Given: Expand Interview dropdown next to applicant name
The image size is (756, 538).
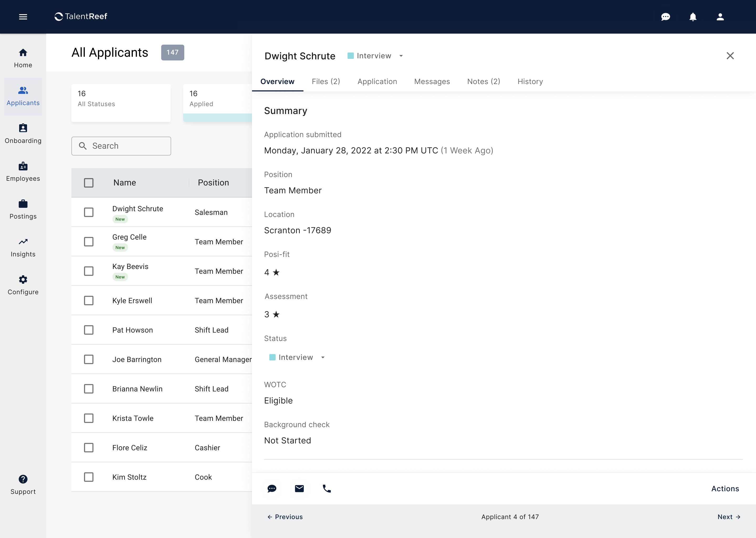Looking at the screenshot, I should (x=401, y=56).
